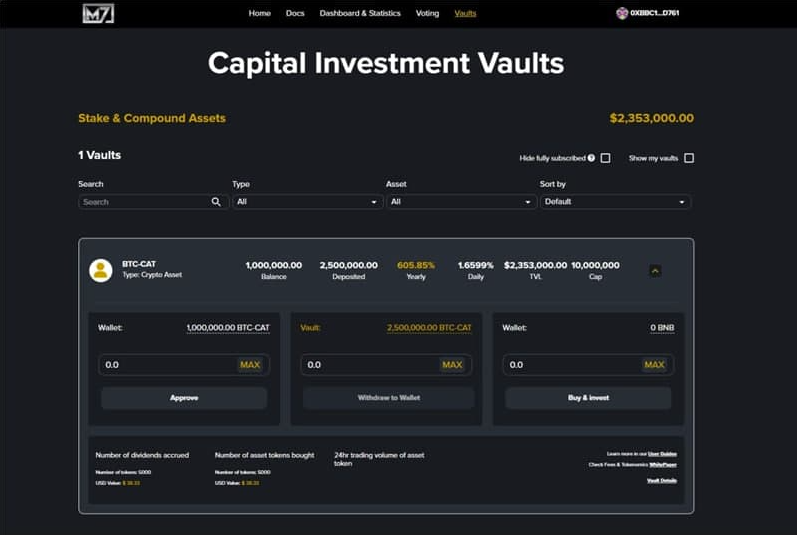Click the BTC-CAT vault name
This screenshot has width=797, height=535.
pyautogui.click(x=139, y=264)
